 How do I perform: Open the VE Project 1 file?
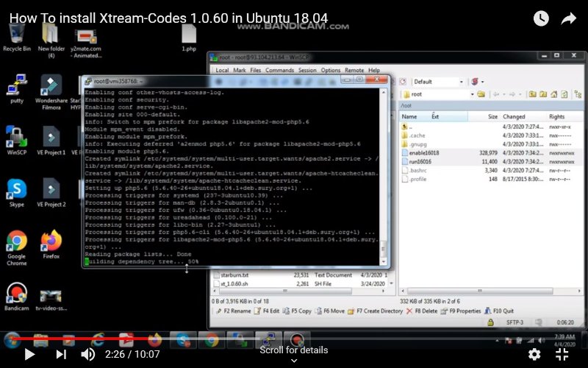[x=51, y=141]
